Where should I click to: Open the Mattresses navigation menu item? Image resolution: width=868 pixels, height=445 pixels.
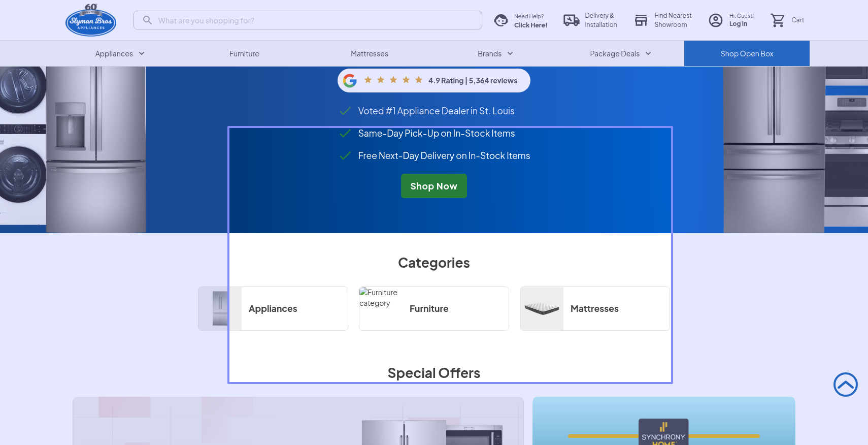click(x=369, y=54)
